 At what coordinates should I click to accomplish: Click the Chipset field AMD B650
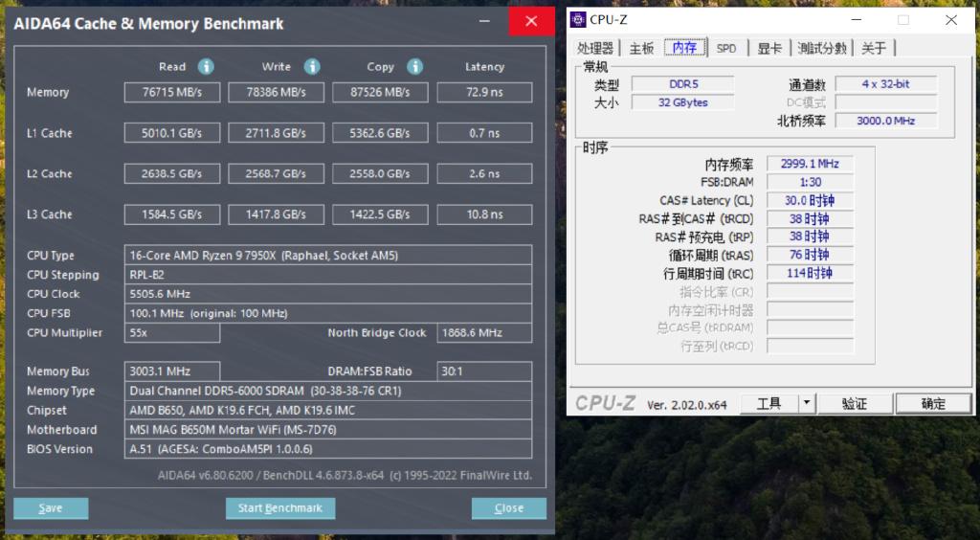[328, 410]
